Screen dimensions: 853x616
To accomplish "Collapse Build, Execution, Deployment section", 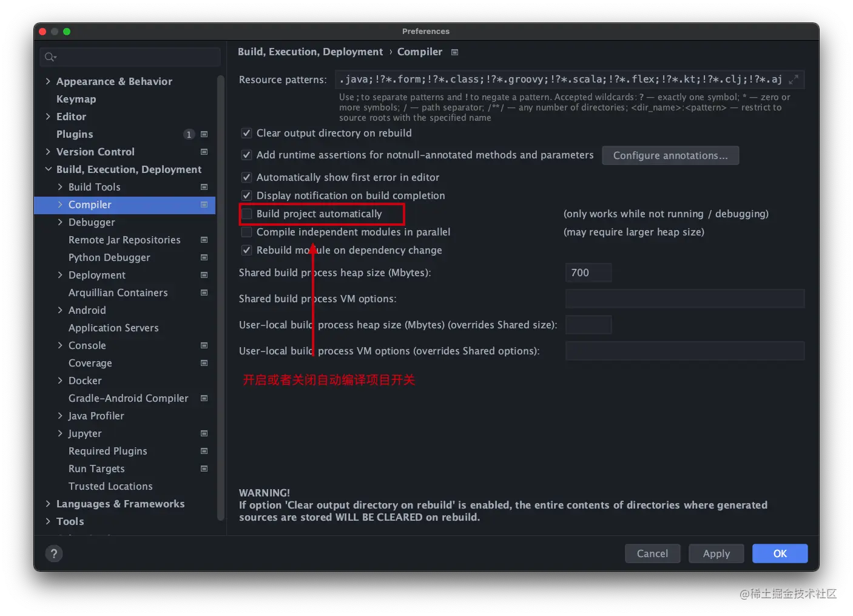I will [x=48, y=169].
